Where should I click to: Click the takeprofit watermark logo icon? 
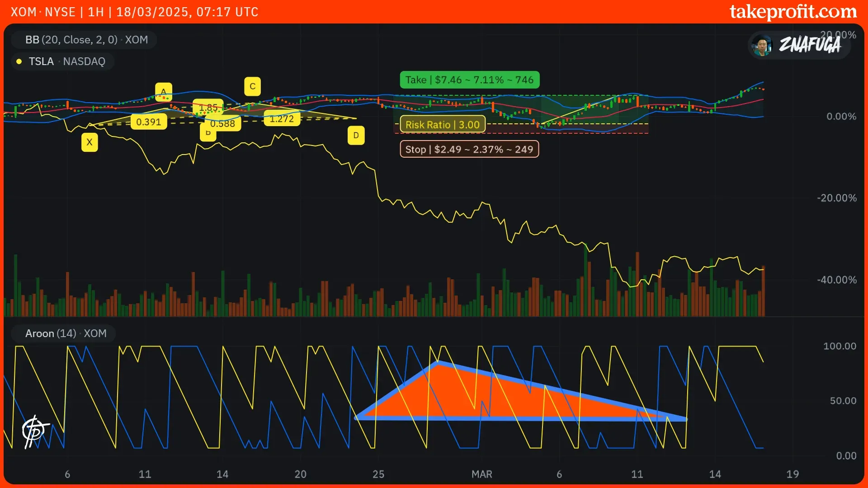point(34,432)
